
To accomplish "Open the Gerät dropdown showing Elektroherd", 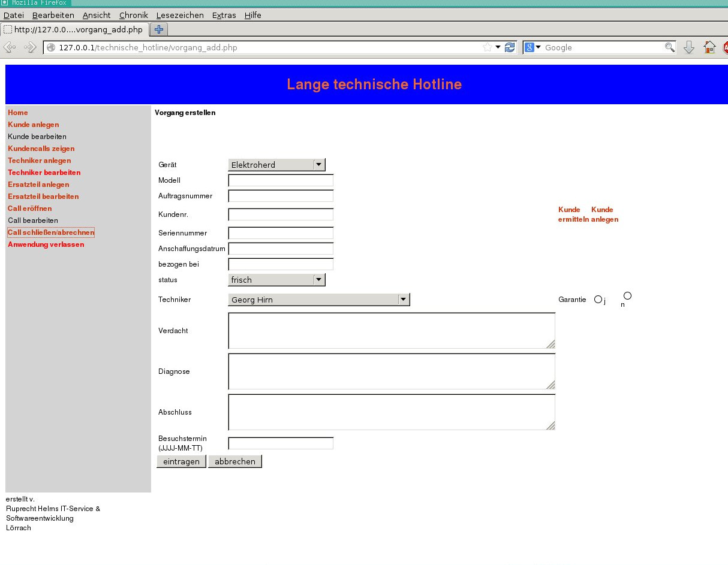I will coord(276,165).
